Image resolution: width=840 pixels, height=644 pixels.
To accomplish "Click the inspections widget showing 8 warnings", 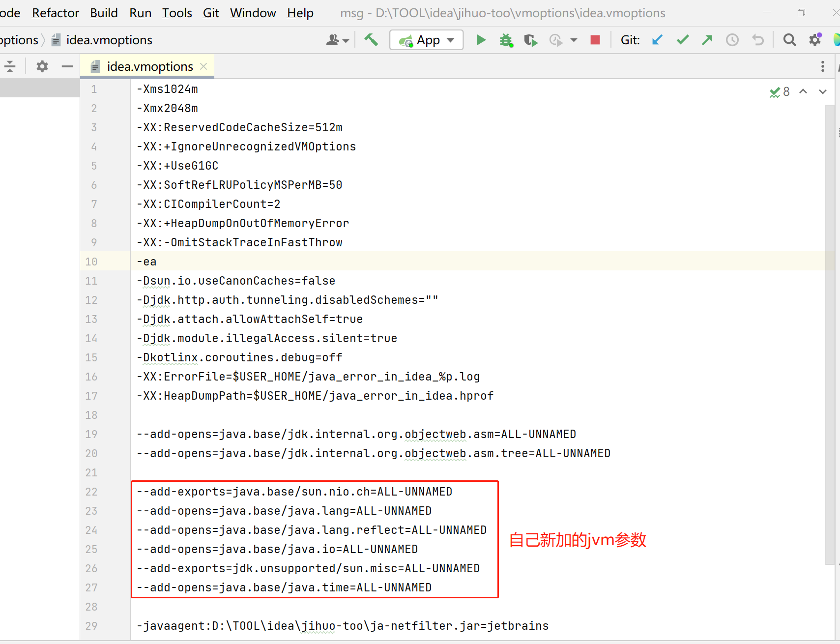I will tap(779, 91).
